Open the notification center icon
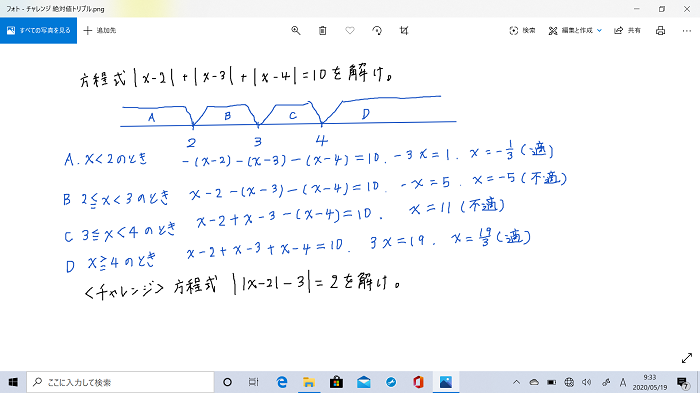 coord(682,383)
